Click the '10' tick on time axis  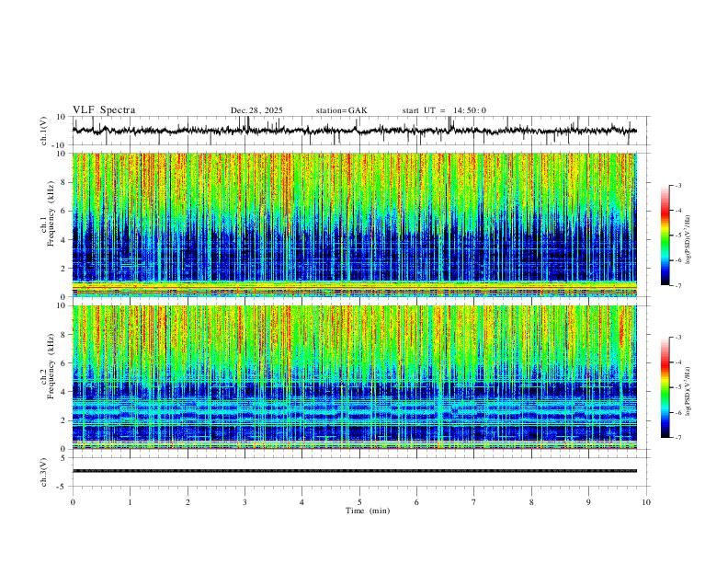click(646, 502)
